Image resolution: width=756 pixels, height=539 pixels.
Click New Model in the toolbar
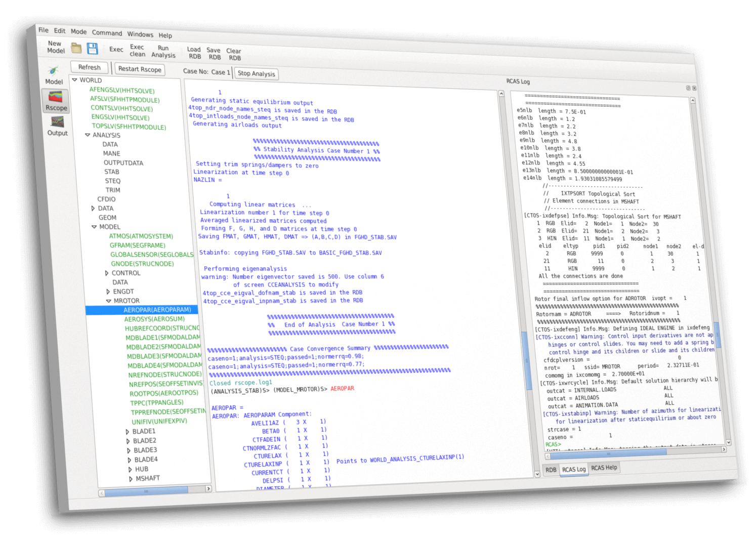[x=56, y=47]
